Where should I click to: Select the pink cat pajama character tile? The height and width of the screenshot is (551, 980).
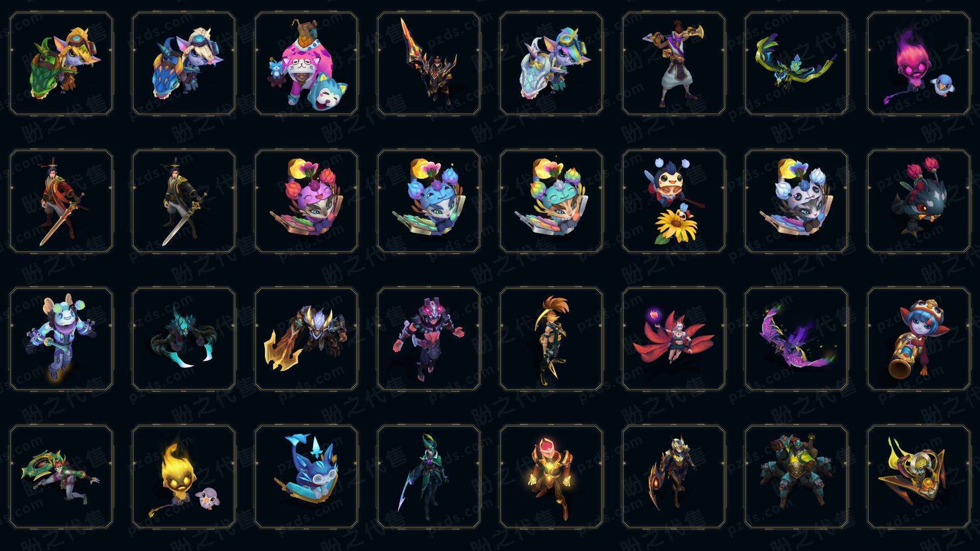[x=306, y=63]
